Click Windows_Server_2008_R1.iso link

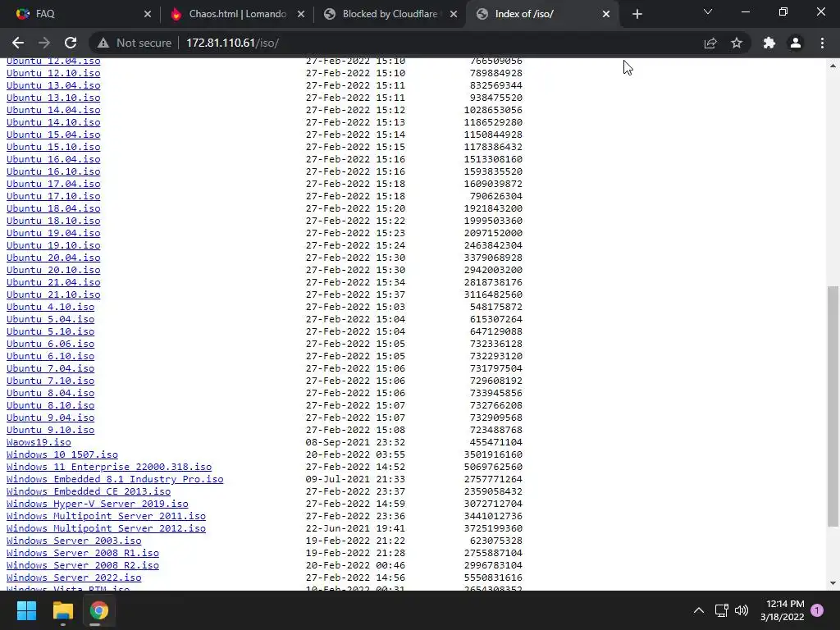(x=83, y=554)
